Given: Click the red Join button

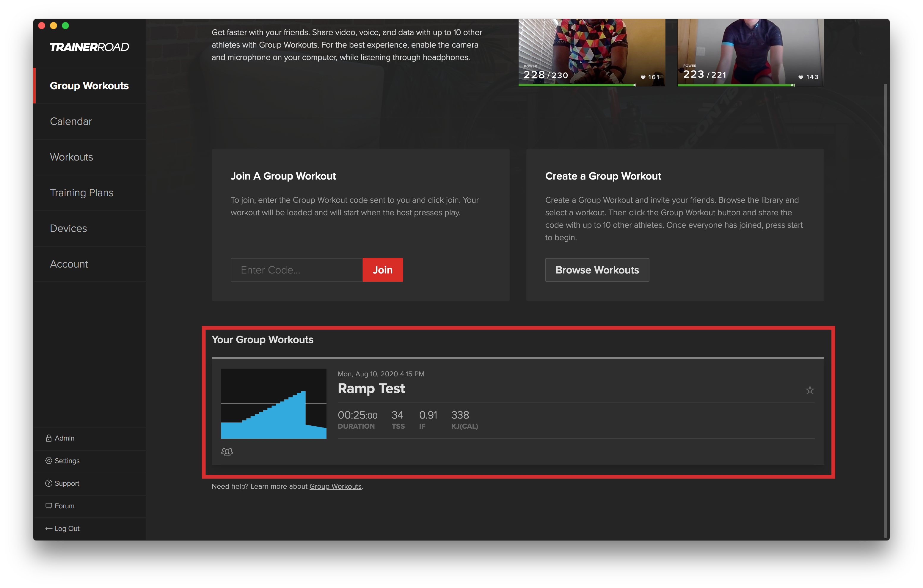Looking at the screenshot, I should coord(382,270).
